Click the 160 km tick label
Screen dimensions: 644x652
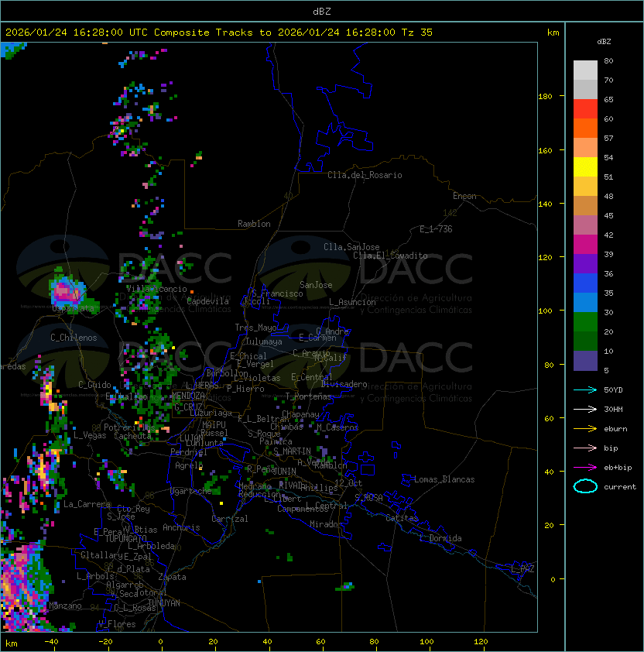(545, 150)
